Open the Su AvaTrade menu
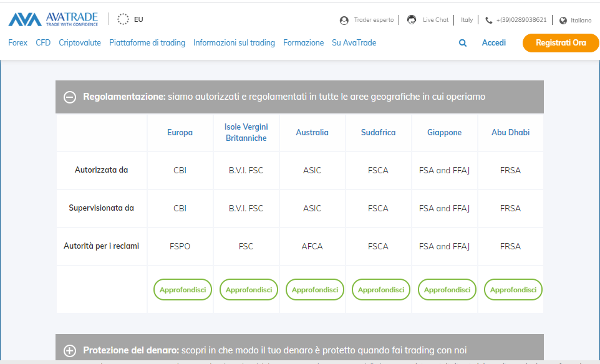The image size is (600, 364). pos(354,43)
